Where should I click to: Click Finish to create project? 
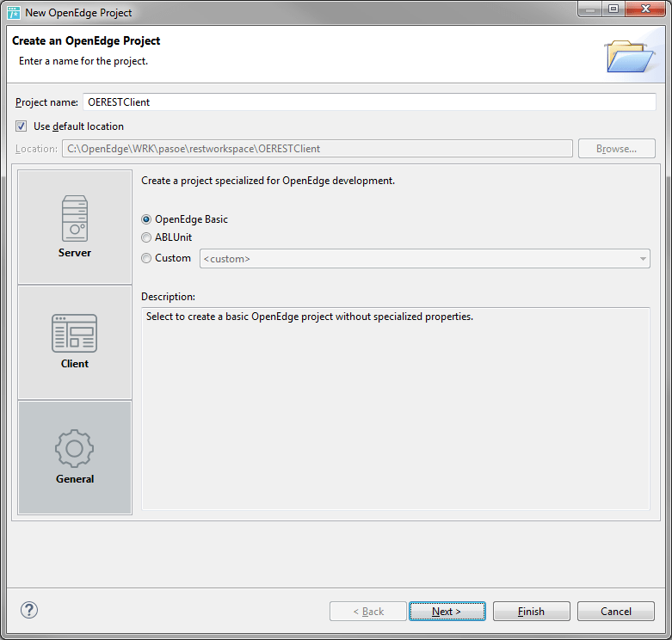point(532,612)
